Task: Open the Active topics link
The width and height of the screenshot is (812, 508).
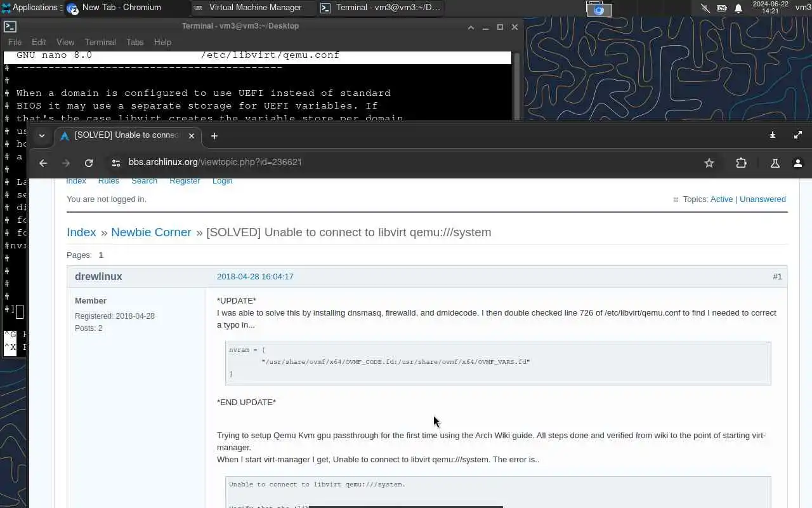Action: pos(721,199)
